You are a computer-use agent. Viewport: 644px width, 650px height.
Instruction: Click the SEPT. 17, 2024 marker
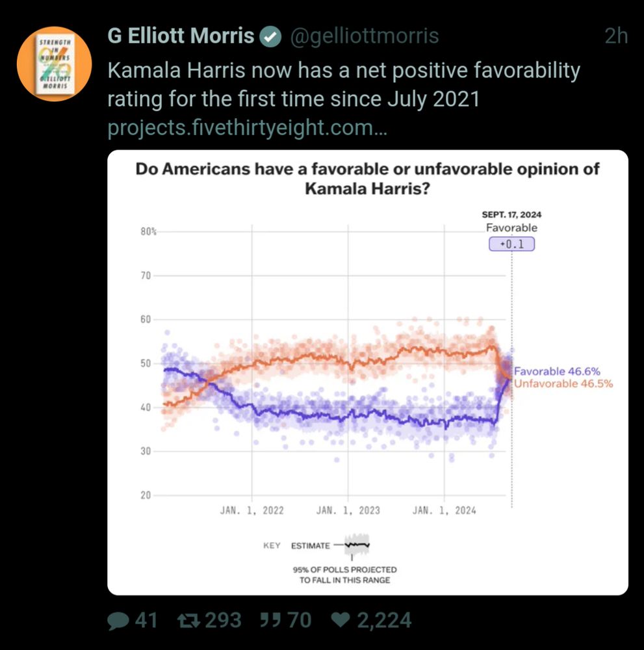coord(513,214)
